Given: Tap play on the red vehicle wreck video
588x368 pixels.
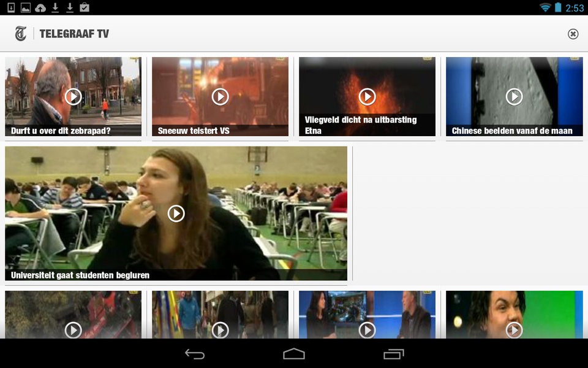Looking at the screenshot, I should [x=73, y=331].
